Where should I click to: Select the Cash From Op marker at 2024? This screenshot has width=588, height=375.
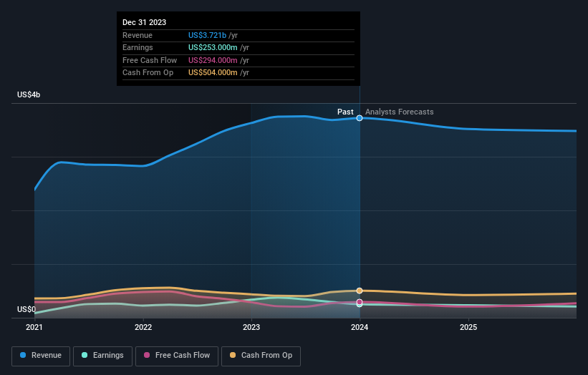coord(360,291)
